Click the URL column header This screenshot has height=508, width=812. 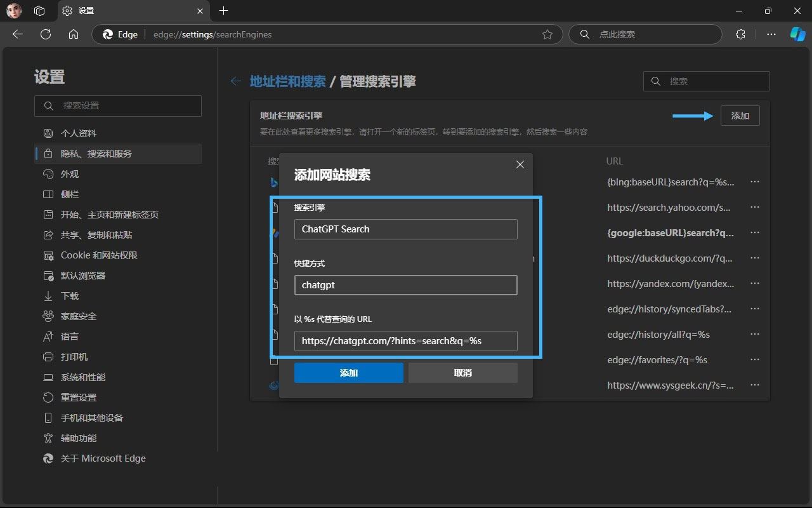tap(615, 161)
